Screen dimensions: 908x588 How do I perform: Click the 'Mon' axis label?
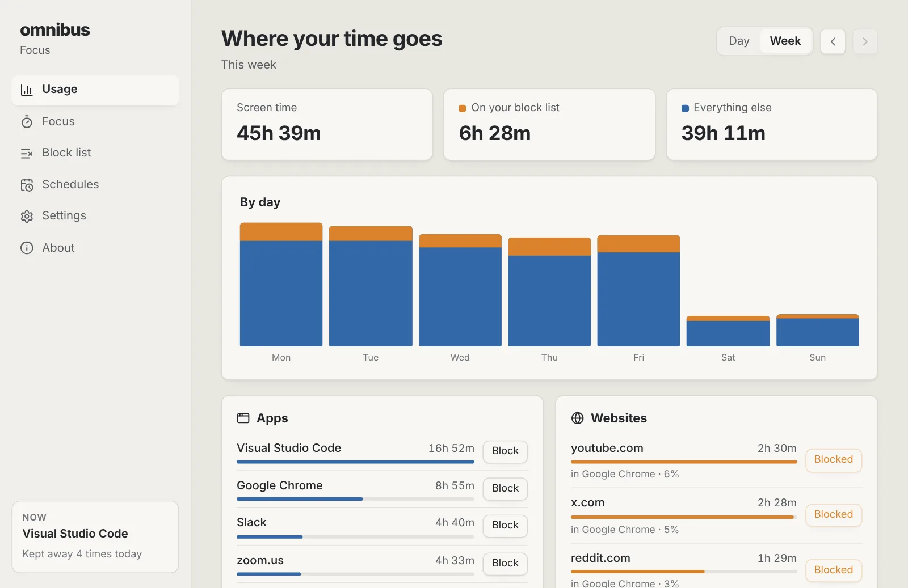(281, 357)
